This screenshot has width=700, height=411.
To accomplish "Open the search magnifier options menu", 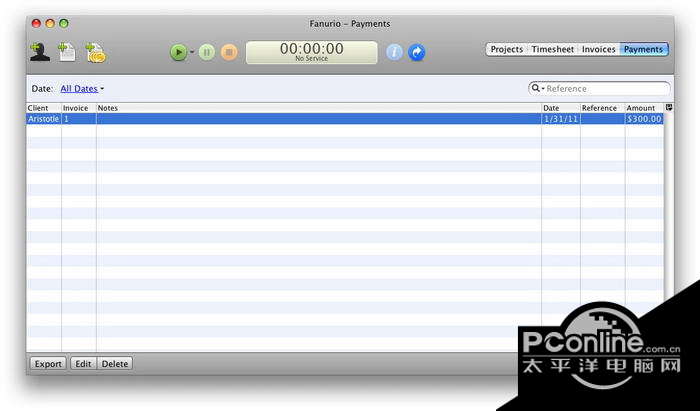I will [538, 88].
